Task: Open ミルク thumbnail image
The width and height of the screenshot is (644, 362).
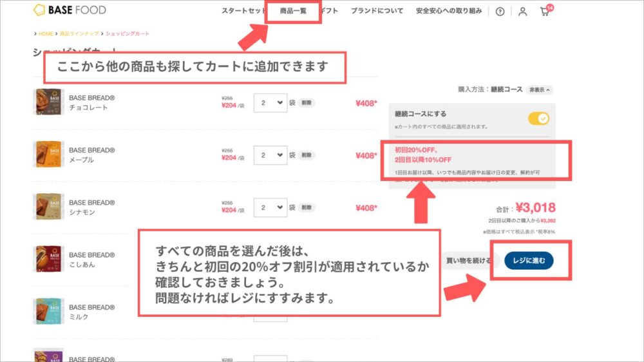Action: click(x=48, y=311)
